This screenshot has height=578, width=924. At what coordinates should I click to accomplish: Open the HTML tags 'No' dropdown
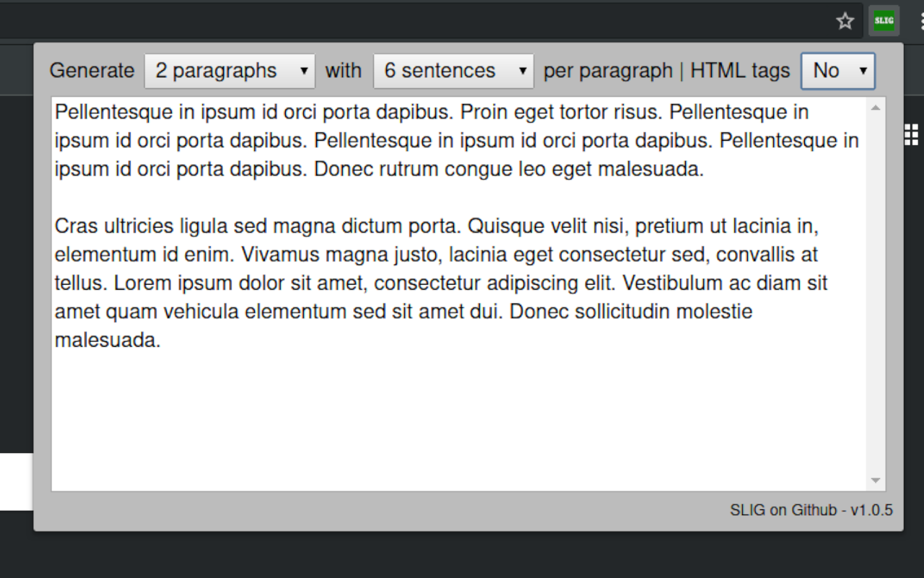click(x=837, y=71)
